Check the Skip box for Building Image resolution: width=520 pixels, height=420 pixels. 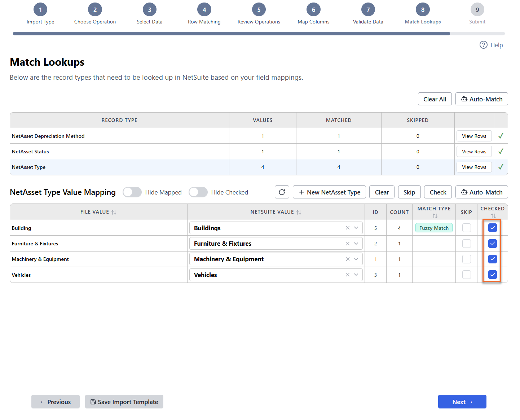click(x=467, y=228)
